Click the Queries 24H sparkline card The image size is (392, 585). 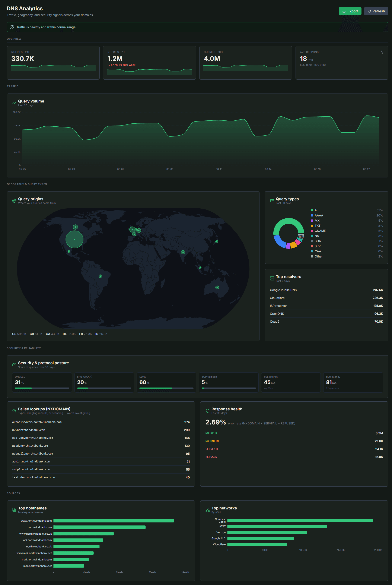(53, 63)
